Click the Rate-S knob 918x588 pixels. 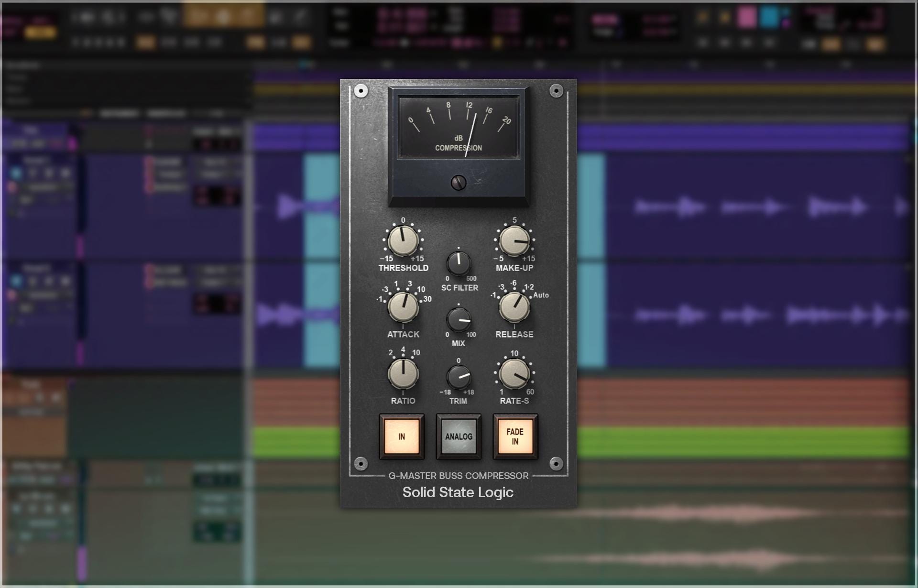click(514, 374)
